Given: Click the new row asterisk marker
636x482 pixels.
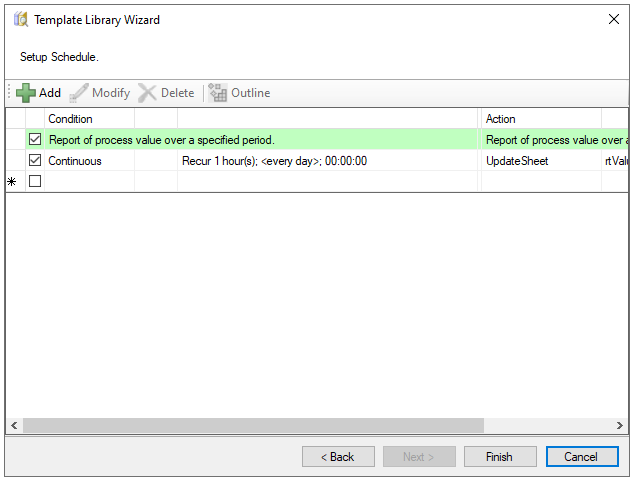Looking at the screenshot, I should pyautogui.click(x=12, y=181).
